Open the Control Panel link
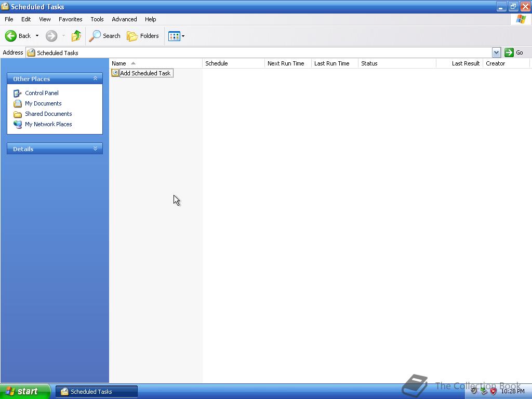 click(42, 93)
